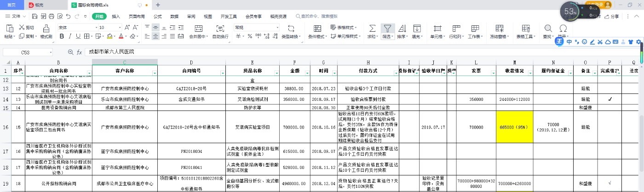The width and height of the screenshot is (644, 192).
Task: Toggle underline formatting
Action: 77,36
